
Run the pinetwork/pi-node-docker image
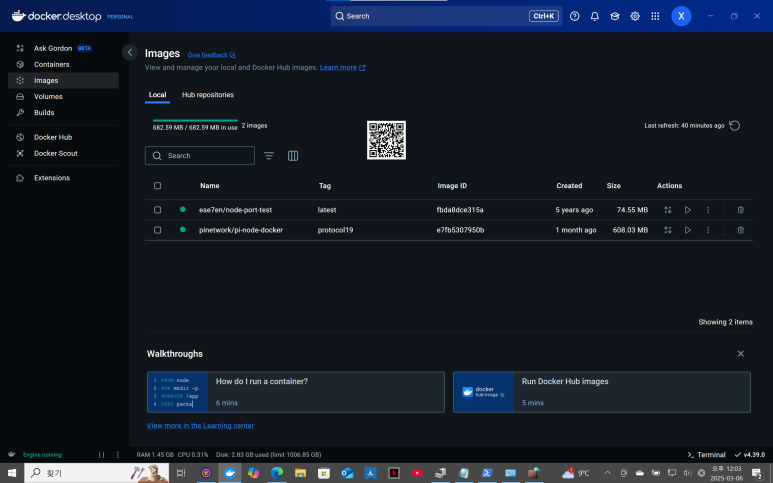pyautogui.click(x=688, y=230)
